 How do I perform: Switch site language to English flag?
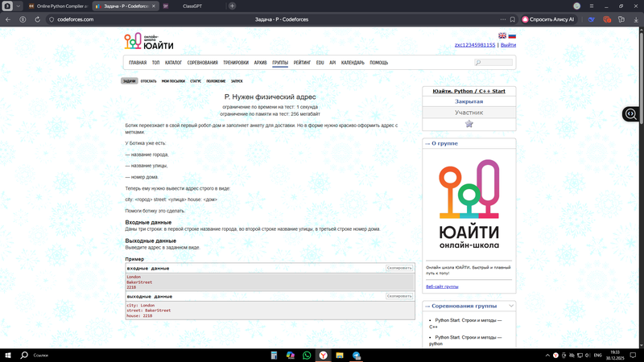[502, 35]
